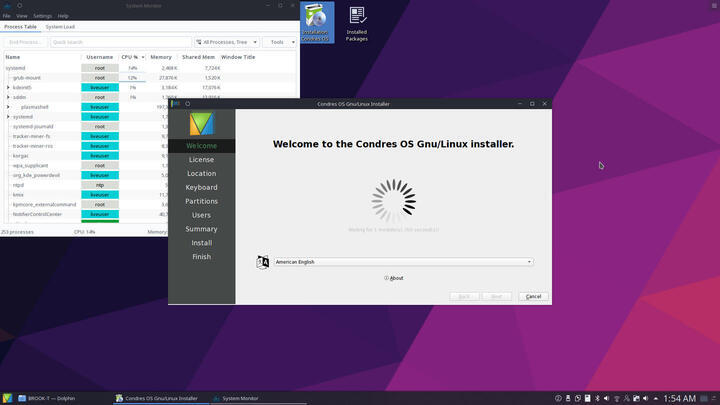Click the language translation icon in installer

[263, 262]
